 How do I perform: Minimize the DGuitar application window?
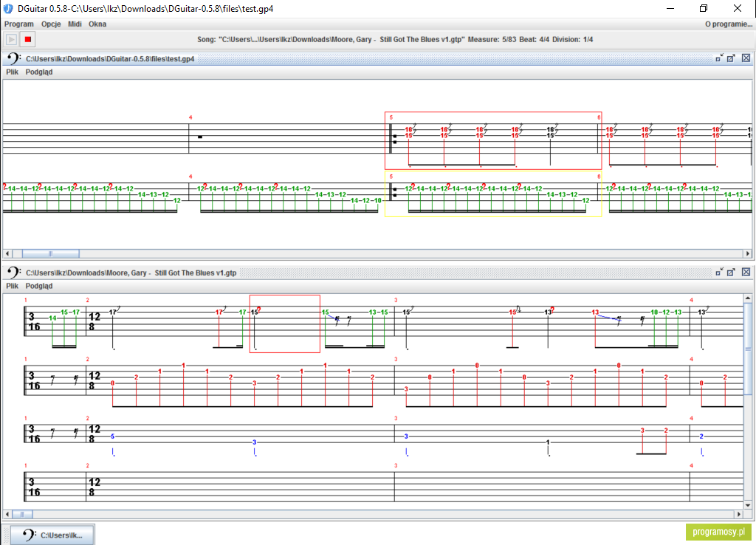click(x=670, y=9)
